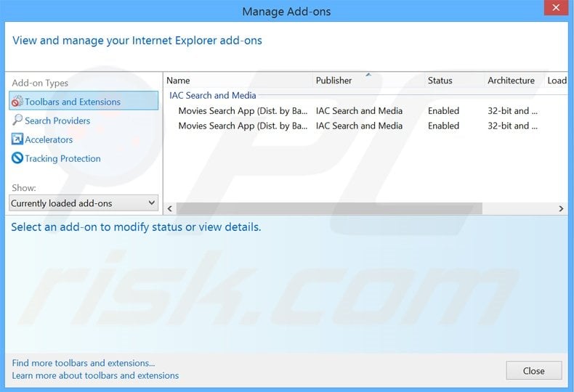
Task: Click publisher cell of second Movies Search App
Action: [x=359, y=126]
